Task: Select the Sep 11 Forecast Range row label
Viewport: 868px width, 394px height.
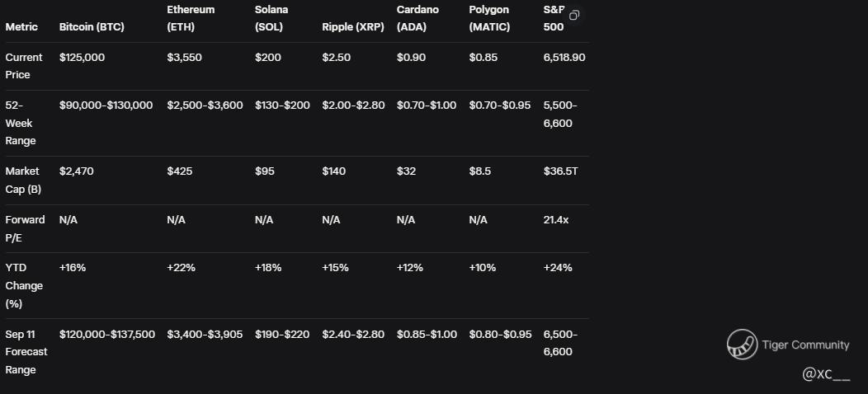Action: coord(26,352)
